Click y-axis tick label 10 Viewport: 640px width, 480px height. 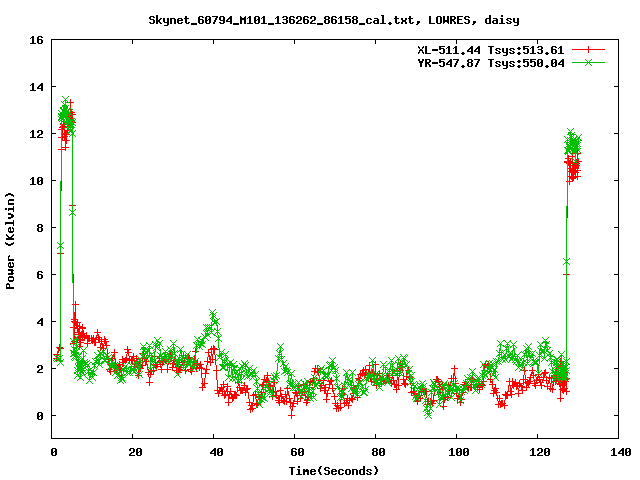click(x=36, y=181)
